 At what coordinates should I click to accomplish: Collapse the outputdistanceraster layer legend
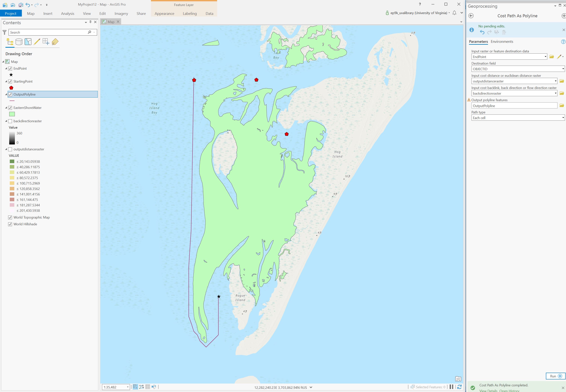[x=6, y=149]
